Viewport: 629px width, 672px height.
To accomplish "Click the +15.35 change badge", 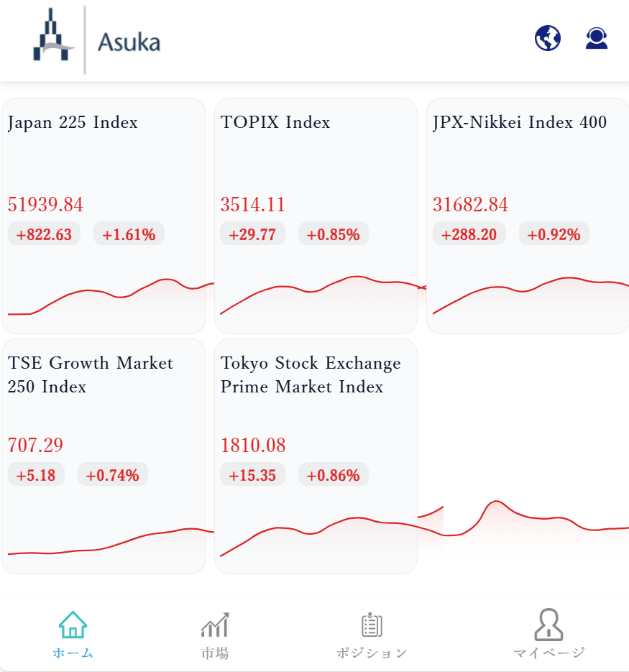I will [252, 475].
